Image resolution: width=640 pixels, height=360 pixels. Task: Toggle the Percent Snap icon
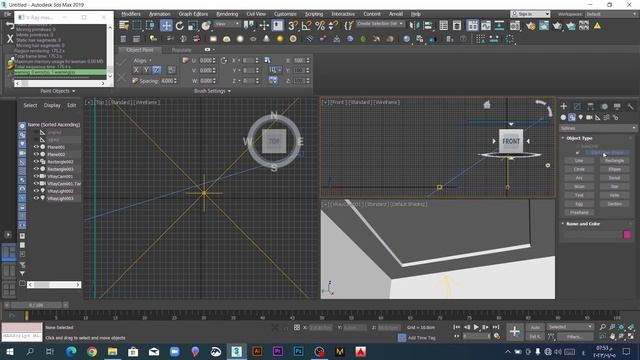click(320, 26)
